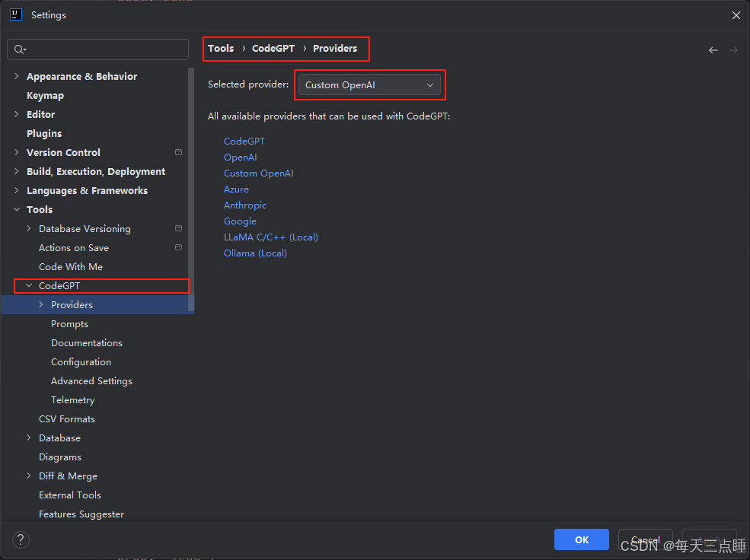
Task: Click the Cancel button
Action: [645, 540]
